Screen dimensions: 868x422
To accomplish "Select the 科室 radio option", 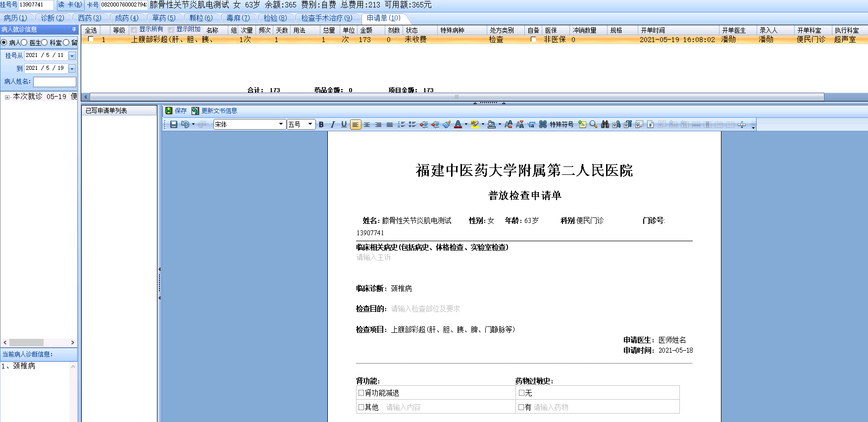I will point(44,43).
